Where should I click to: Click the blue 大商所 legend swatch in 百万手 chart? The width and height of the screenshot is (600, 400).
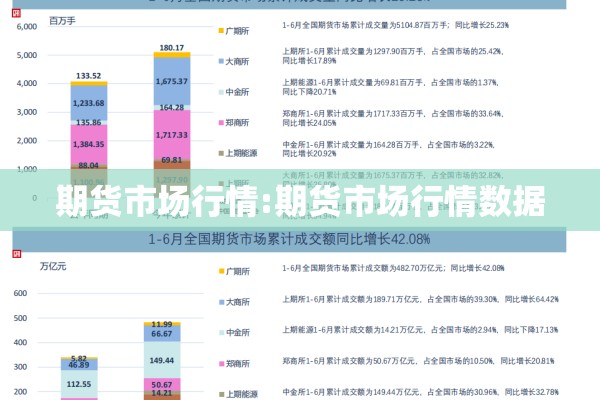tap(221, 61)
